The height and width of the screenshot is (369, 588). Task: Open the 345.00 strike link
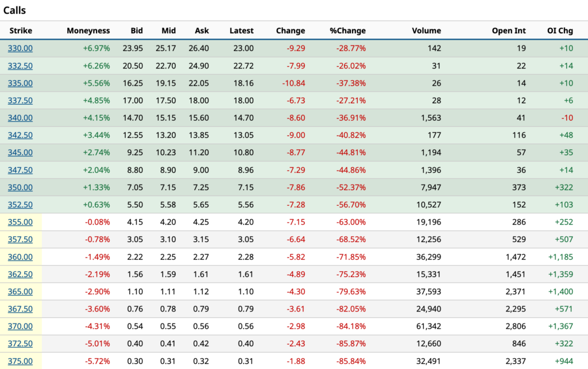pyautogui.click(x=20, y=152)
